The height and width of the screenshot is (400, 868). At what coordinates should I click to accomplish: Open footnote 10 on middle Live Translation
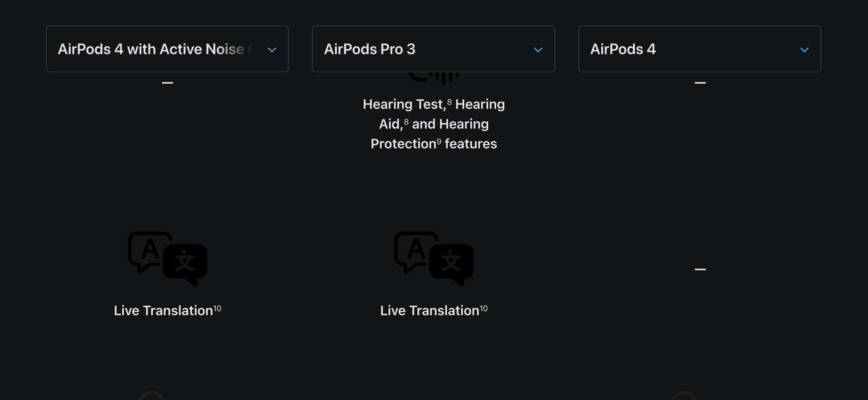coord(484,309)
